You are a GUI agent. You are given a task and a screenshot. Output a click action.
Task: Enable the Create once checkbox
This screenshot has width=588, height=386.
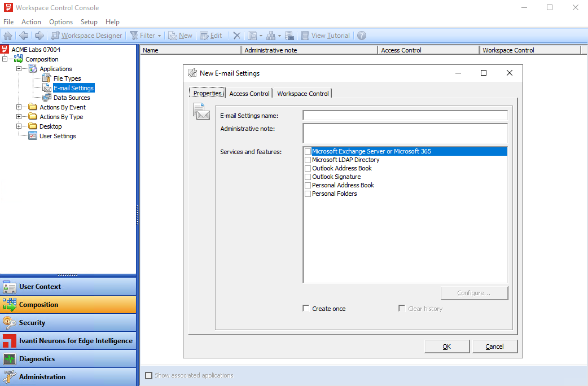pyautogui.click(x=306, y=308)
